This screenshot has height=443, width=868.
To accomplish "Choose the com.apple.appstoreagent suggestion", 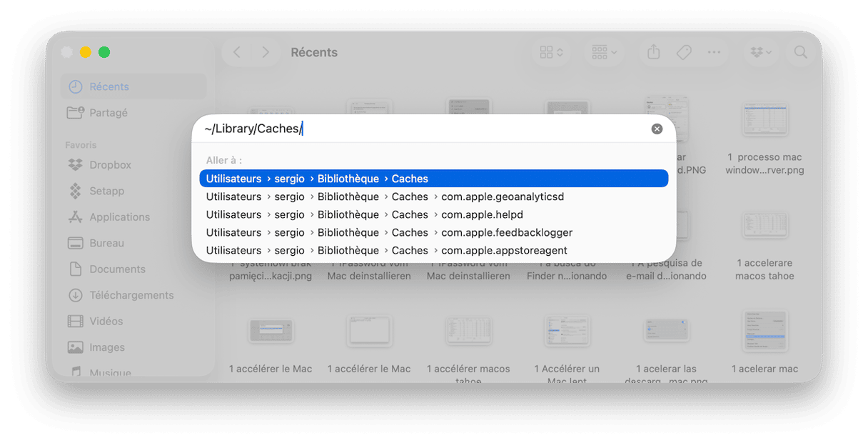I will point(434,250).
